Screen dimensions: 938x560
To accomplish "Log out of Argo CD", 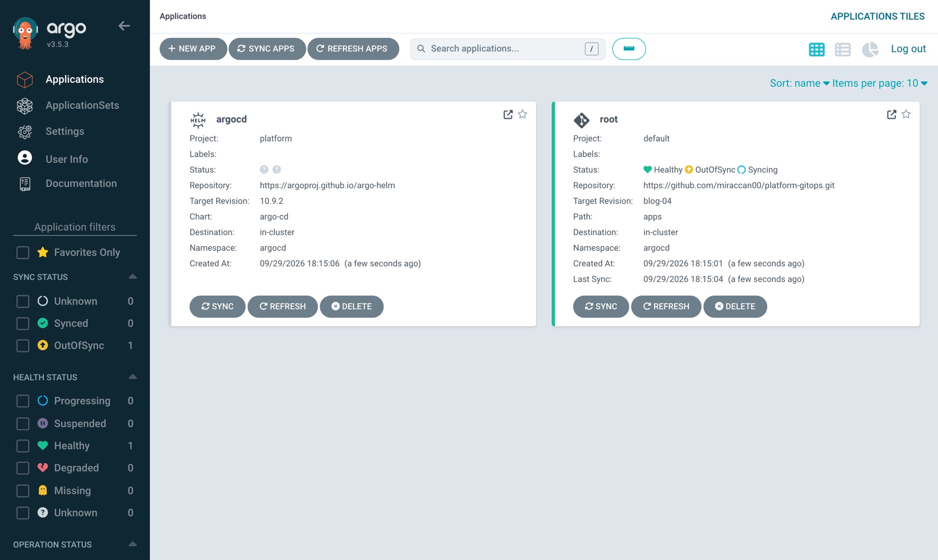I will tap(908, 49).
